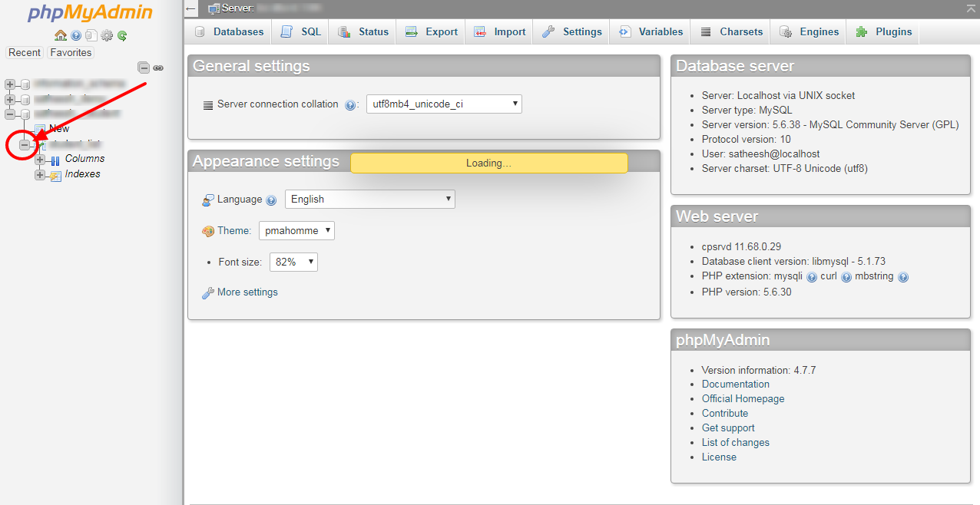Open the Documentation link
The height and width of the screenshot is (505, 980).
(736, 385)
